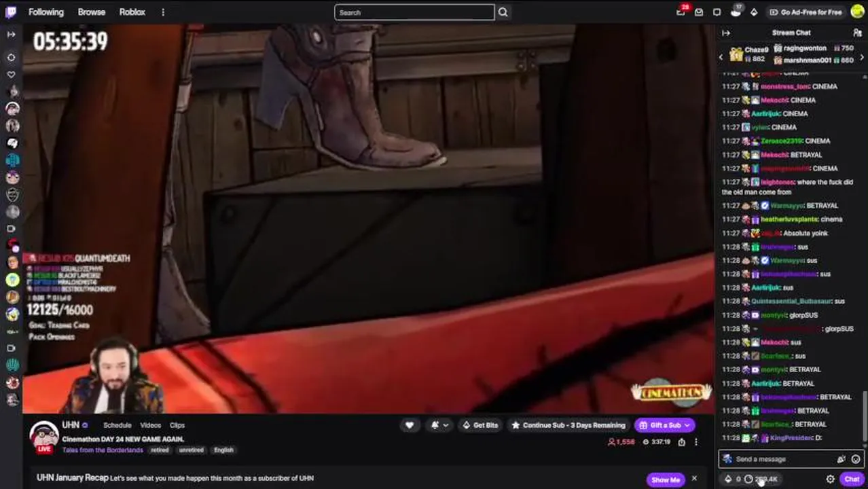Open the bits balance diamond below chat
Screen dimensions: 868x489
click(x=732, y=479)
